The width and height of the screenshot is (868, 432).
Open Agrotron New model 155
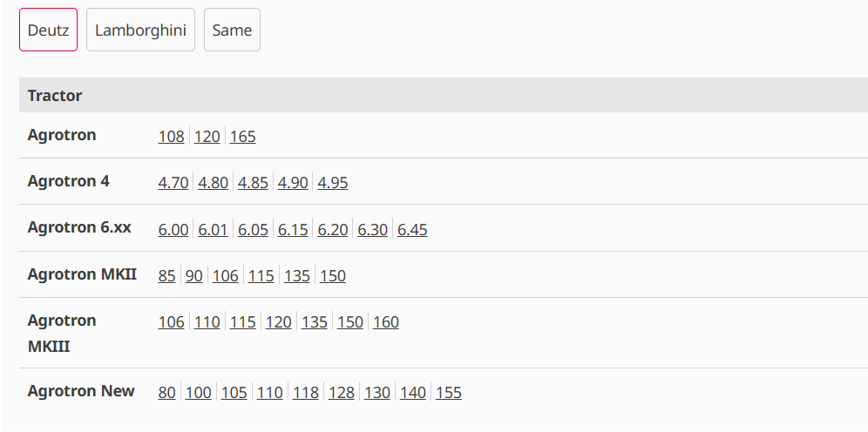pyautogui.click(x=449, y=393)
